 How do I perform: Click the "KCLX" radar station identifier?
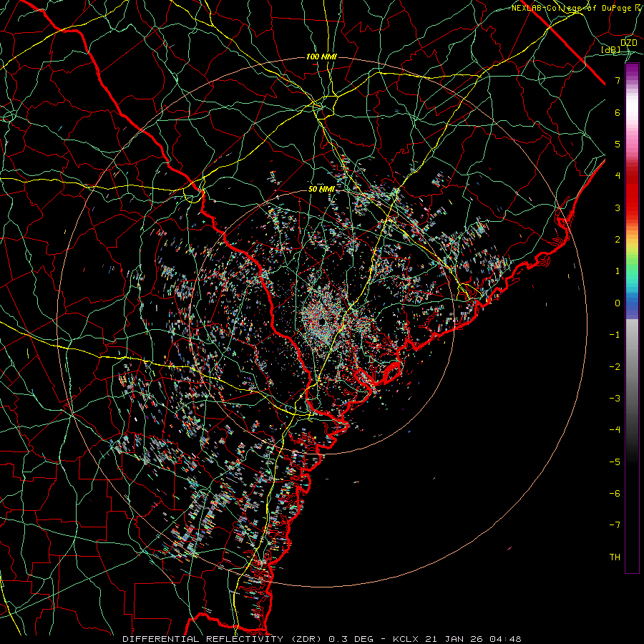406,639
